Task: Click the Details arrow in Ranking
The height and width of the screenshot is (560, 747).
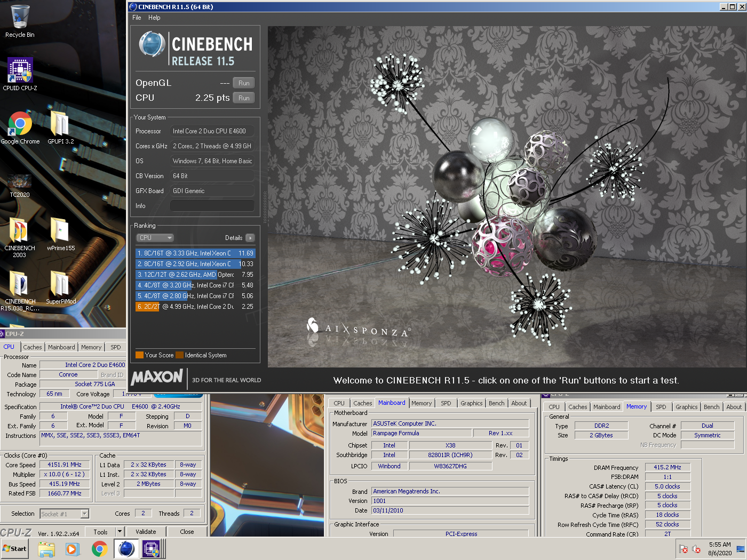Action: click(x=250, y=238)
